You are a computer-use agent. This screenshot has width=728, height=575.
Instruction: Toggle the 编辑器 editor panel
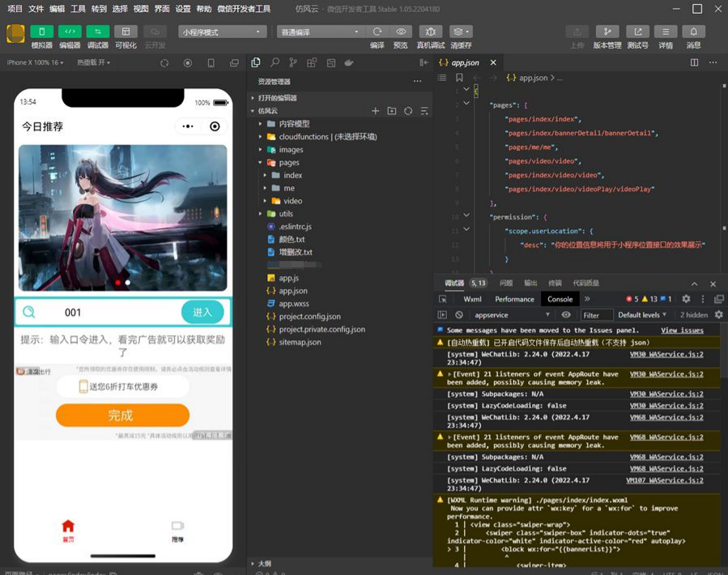pos(70,32)
